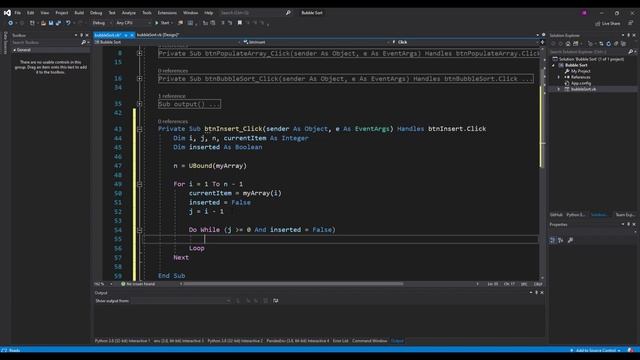Screen dimensions: 640x360
Task: Click the Search Solution Explorer field
Action: 588,52
